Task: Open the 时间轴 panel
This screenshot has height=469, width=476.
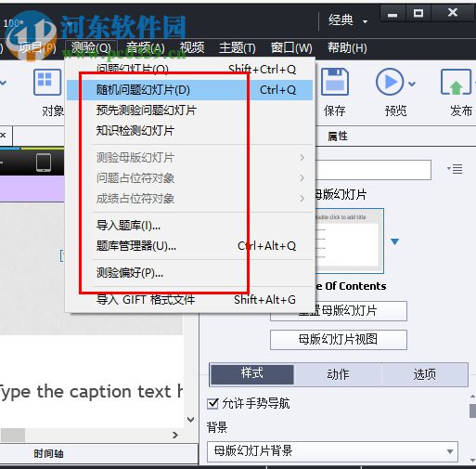Action: tap(48, 454)
